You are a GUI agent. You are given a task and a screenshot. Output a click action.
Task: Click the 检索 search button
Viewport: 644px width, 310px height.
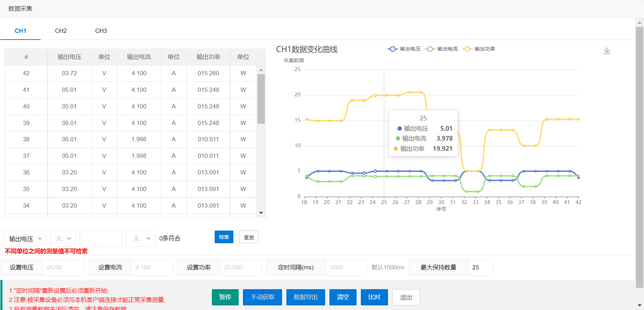224,237
